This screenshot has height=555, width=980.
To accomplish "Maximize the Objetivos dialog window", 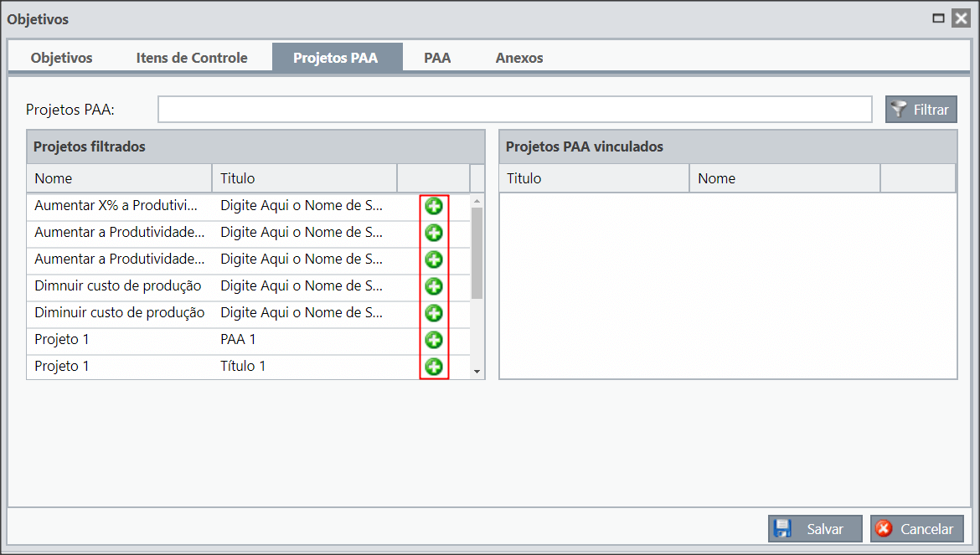I will click(x=938, y=18).
